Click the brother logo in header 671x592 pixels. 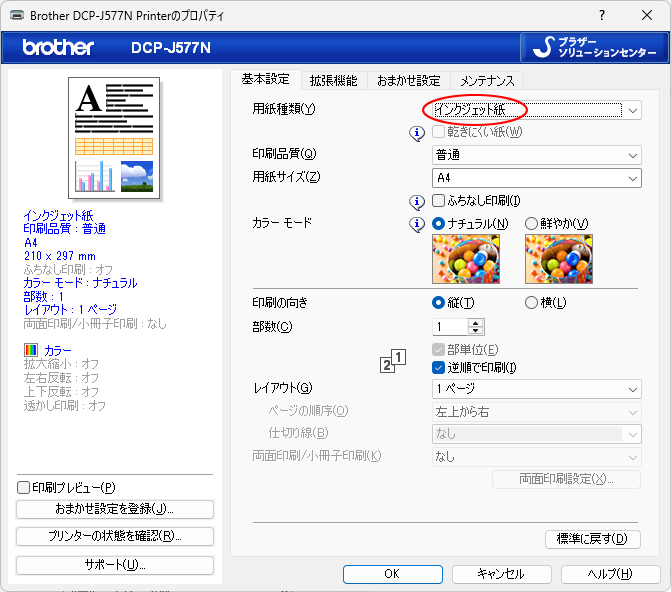tap(58, 47)
